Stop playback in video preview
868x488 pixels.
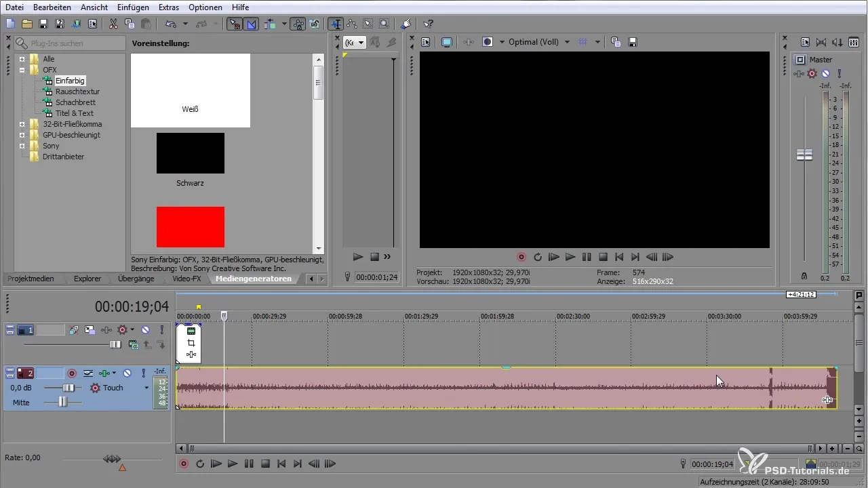603,257
